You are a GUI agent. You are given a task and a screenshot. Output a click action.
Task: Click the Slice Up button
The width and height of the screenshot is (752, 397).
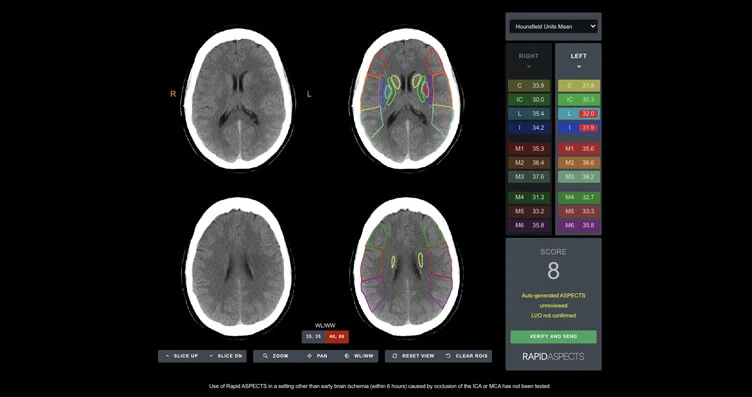pyautogui.click(x=180, y=356)
